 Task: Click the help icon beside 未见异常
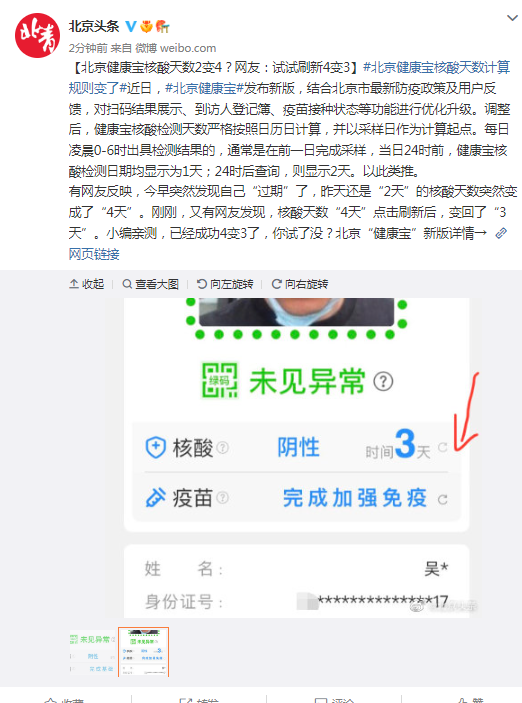tap(383, 382)
